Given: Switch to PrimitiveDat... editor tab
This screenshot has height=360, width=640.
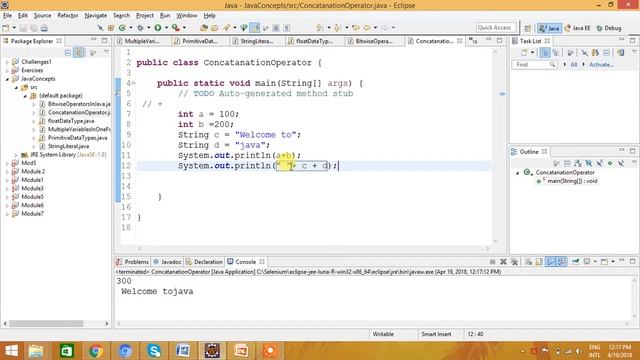Looking at the screenshot, I should 200,41.
